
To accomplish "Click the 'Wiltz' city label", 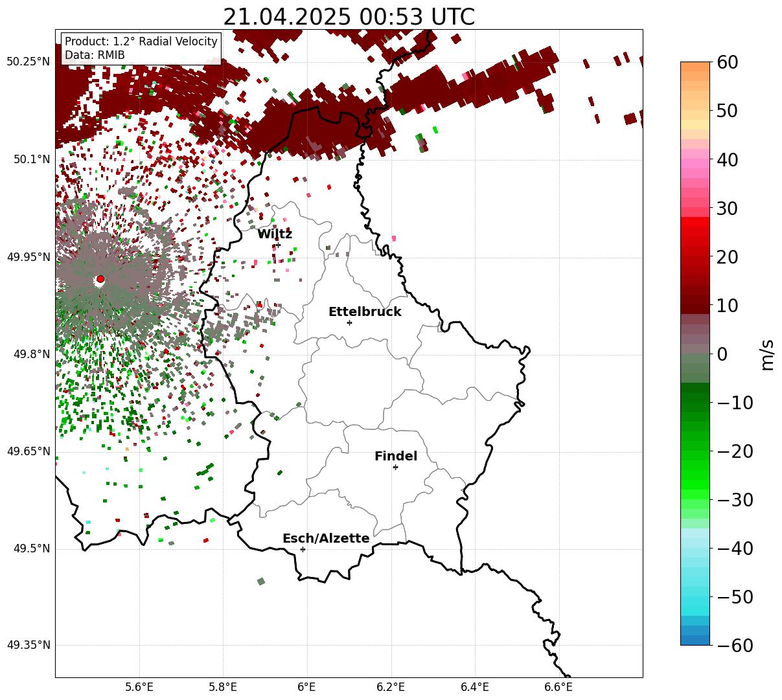I will click(275, 234).
